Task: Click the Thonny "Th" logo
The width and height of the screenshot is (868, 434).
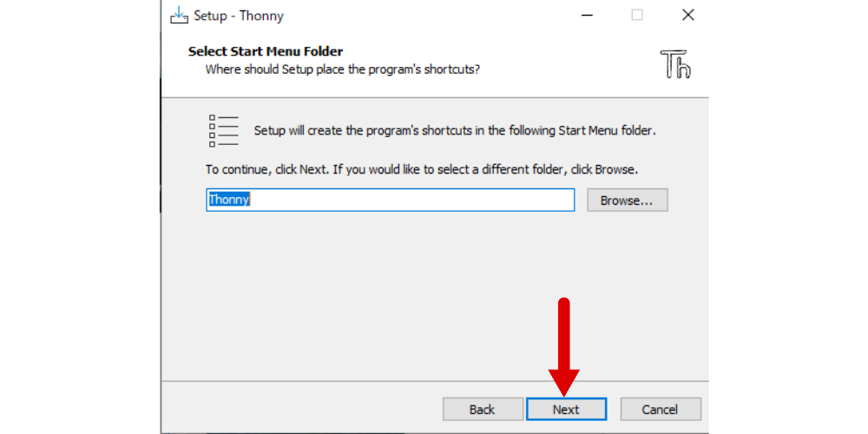Action: (675, 63)
